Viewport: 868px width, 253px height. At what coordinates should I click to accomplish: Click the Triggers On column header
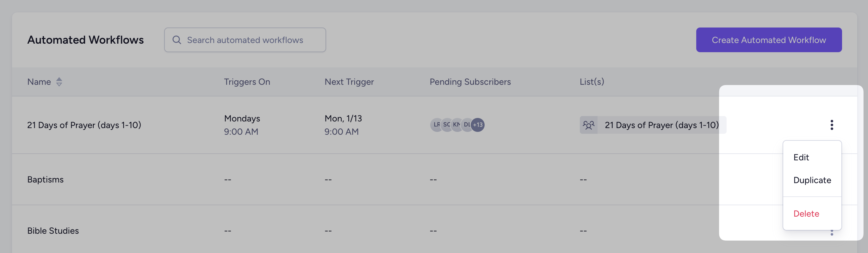247,82
